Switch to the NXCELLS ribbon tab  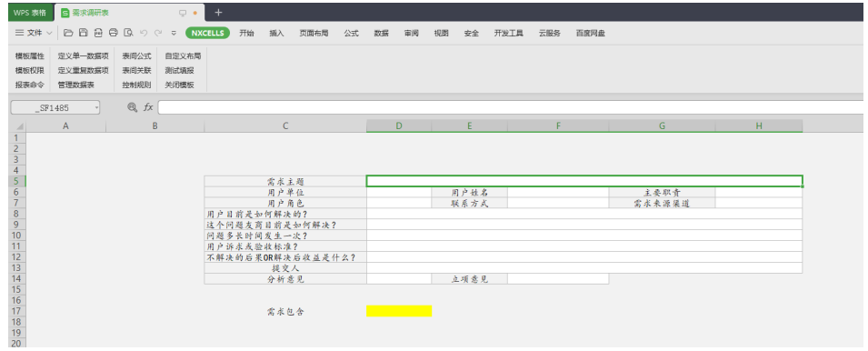point(207,34)
